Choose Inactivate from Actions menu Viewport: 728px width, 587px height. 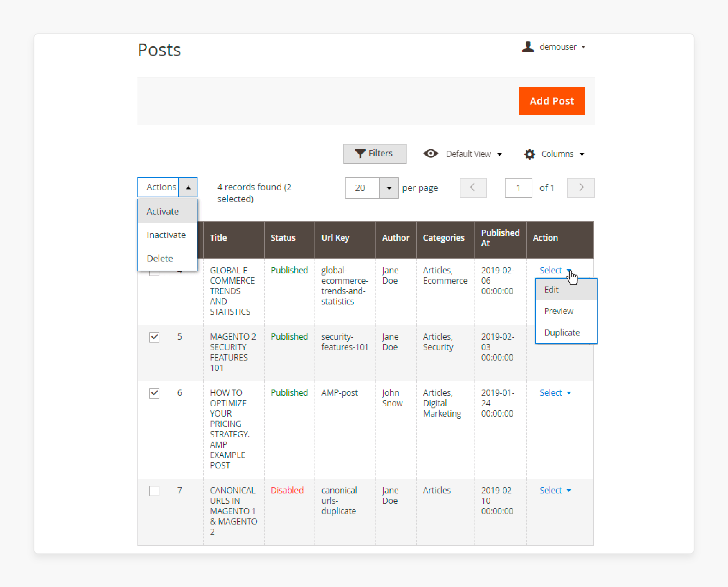pos(167,235)
